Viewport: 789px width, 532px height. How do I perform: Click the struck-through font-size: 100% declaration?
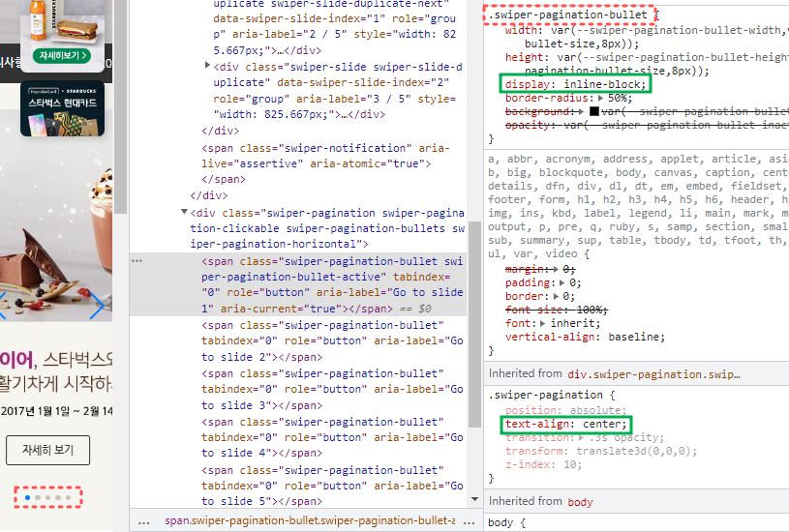557,310
